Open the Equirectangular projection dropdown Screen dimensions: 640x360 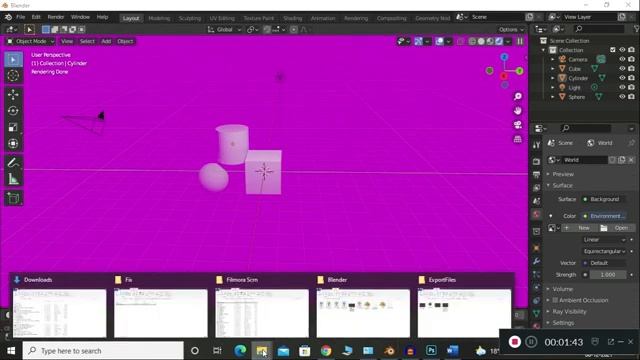(x=604, y=251)
